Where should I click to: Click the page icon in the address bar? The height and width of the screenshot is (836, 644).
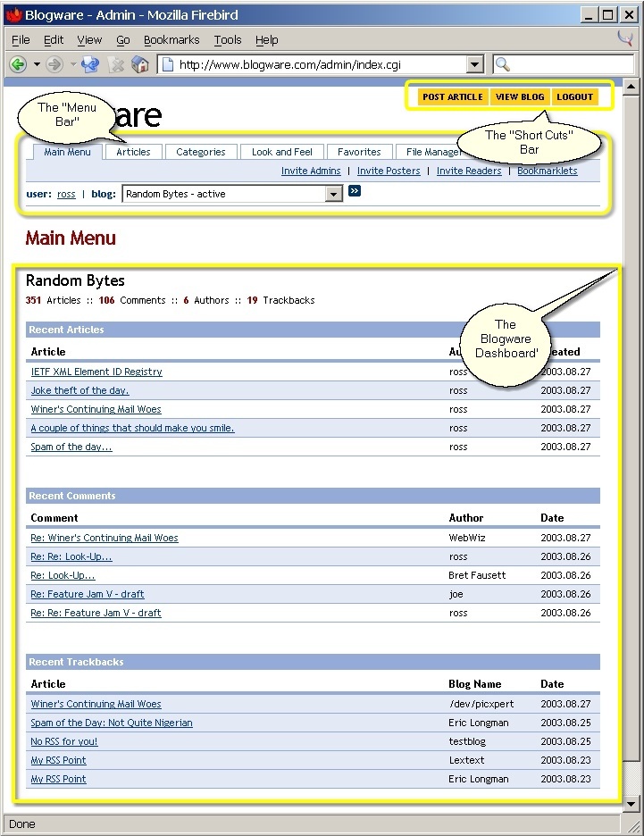tap(168, 64)
